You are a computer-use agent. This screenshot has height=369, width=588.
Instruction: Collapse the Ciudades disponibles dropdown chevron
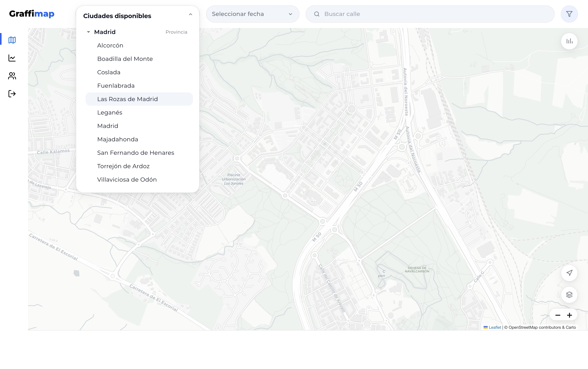190,14
